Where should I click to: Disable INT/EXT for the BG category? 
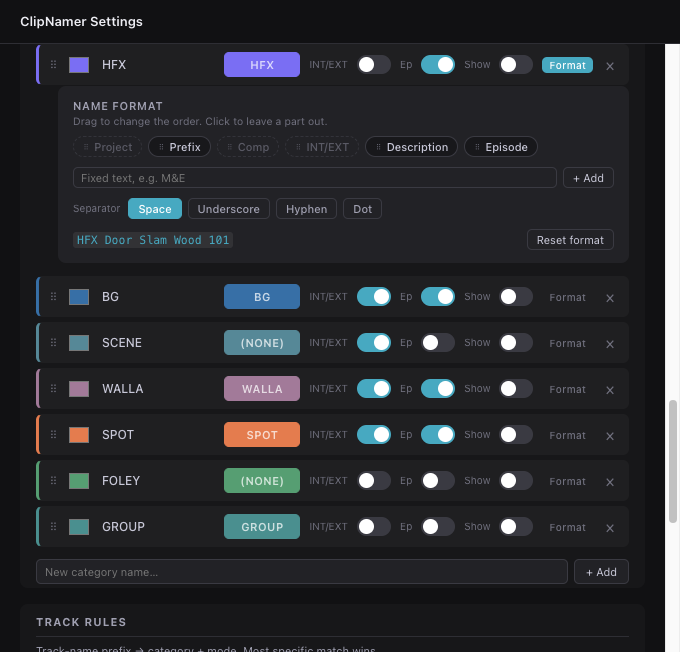coord(374,297)
